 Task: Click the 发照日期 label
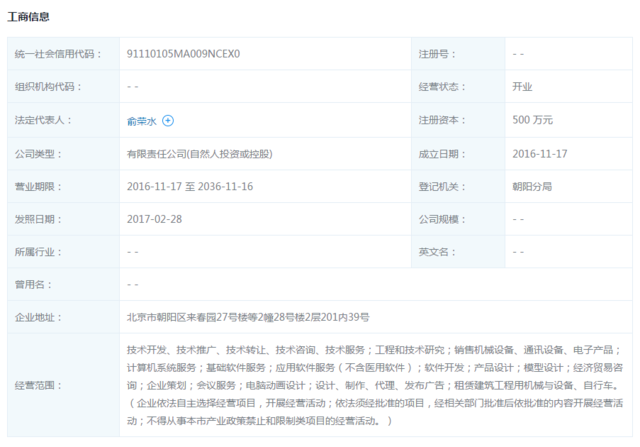[x=38, y=219]
